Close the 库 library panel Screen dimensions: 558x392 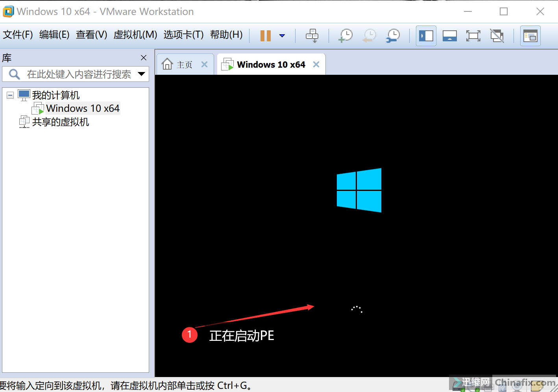coord(144,58)
